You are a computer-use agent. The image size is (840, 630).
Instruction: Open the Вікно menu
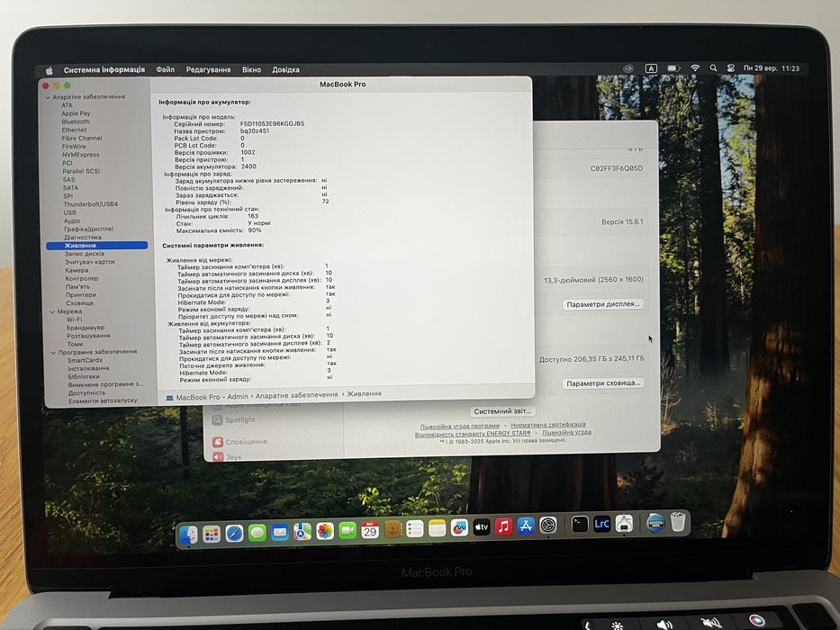coord(251,69)
